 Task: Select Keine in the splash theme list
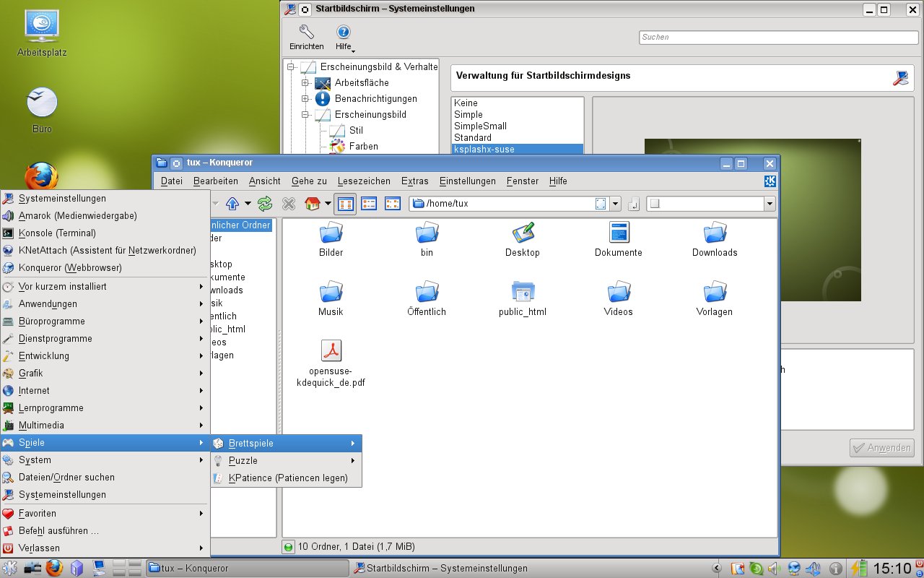pos(517,103)
